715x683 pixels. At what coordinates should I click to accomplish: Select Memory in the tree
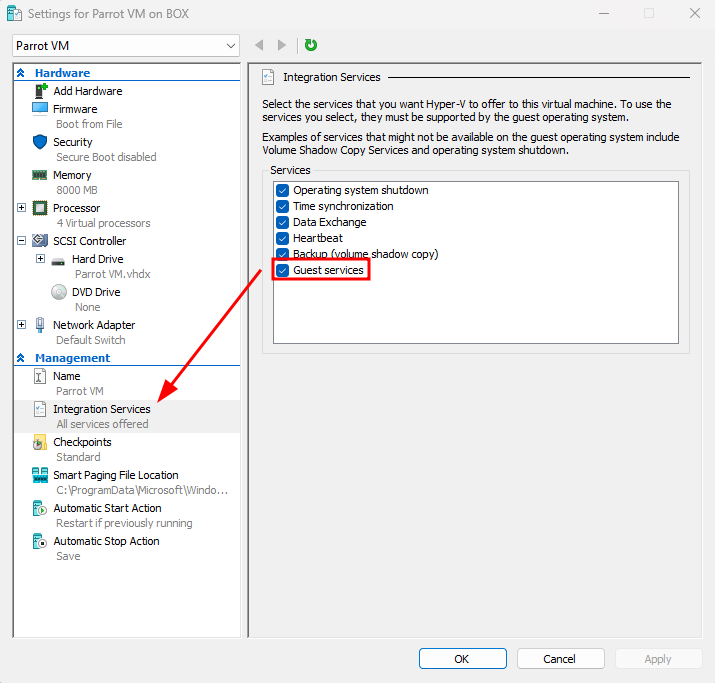point(72,175)
